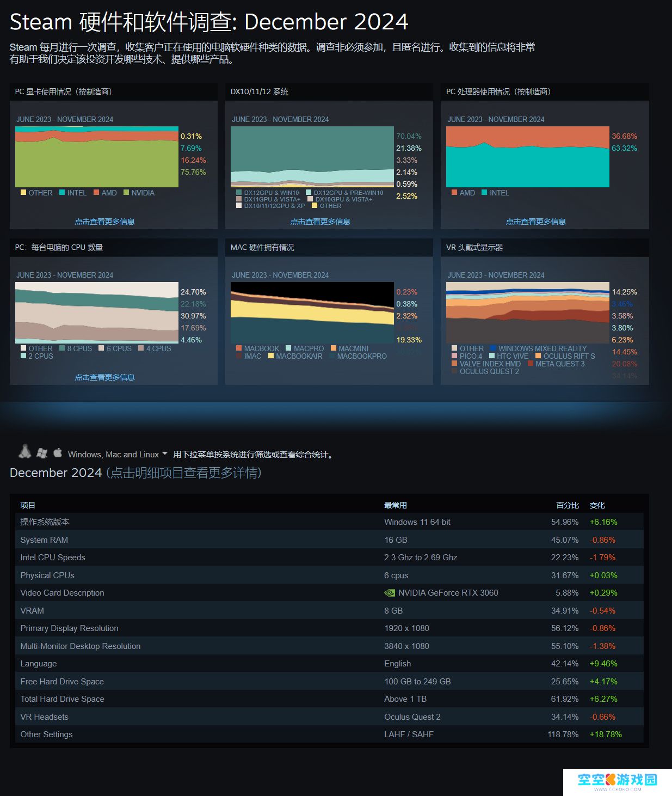Viewport: 672px width, 796px height.
Task: Open more info link under PC processor chart
Action: click(536, 222)
